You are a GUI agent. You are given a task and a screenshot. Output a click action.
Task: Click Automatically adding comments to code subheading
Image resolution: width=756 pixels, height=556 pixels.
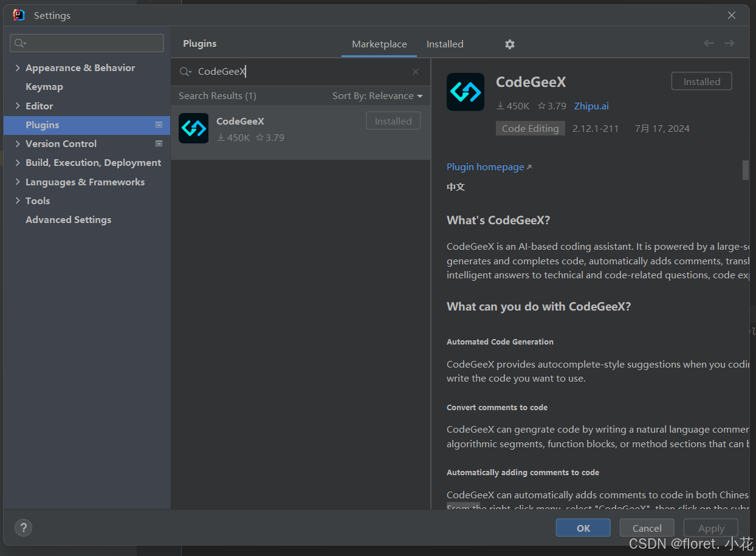pyautogui.click(x=523, y=473)
